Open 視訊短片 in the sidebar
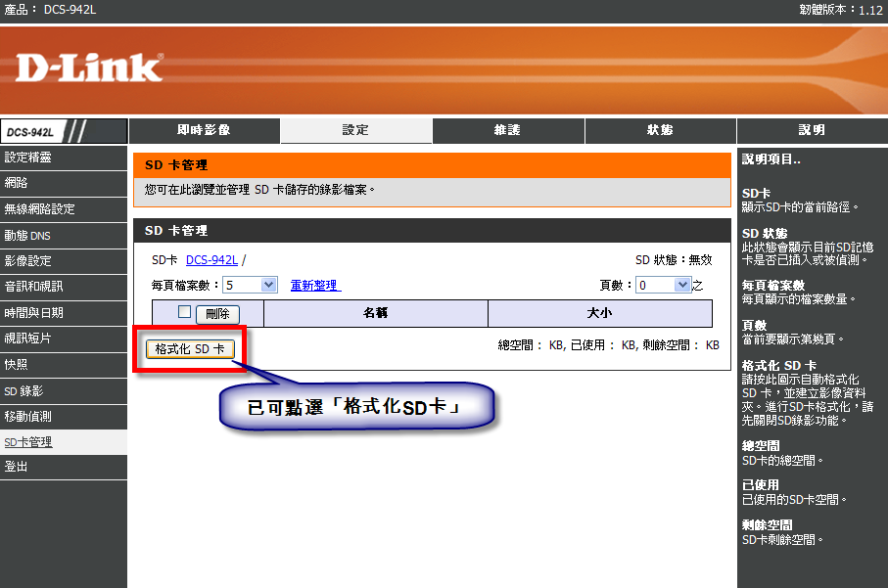This screenshot has height=588, width=888. (x=64, y=339)
